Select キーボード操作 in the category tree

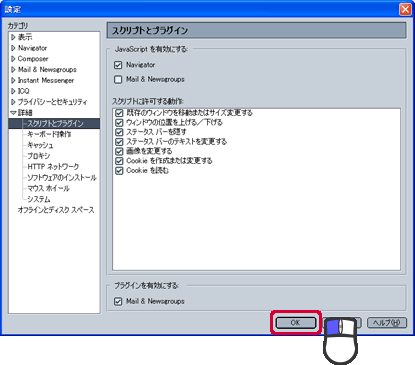click(x=49, y=134)
